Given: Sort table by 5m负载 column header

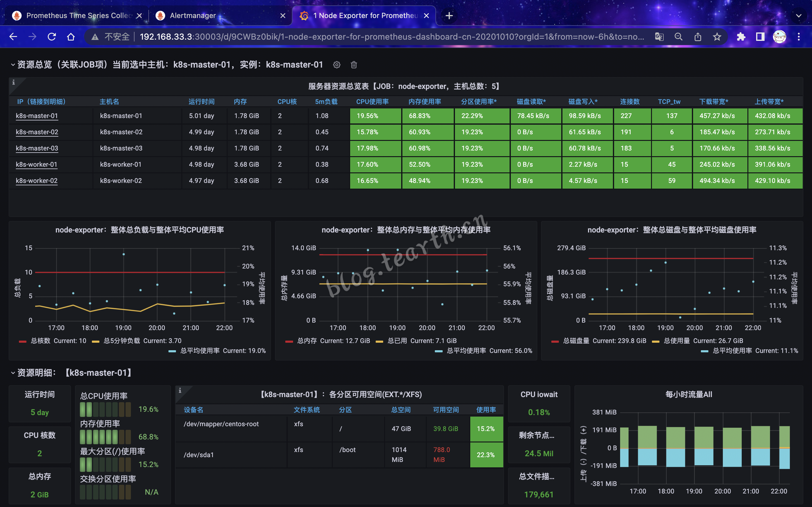Looking at the screenshot, I should [x=326, y=102].
